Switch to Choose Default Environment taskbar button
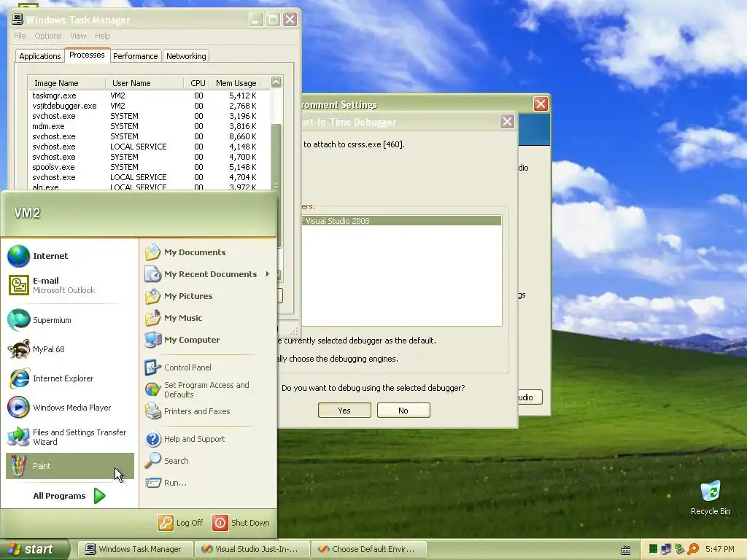The height and width of the screenshot is (560, 747). coord(368,549)
